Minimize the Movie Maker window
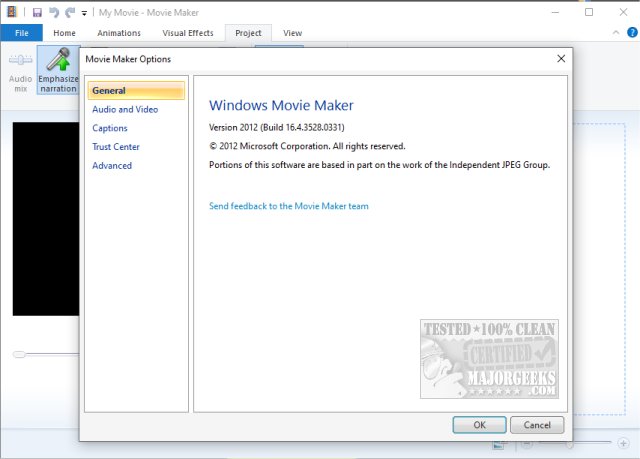The image size is (640, 459). [x=555, y=12]
